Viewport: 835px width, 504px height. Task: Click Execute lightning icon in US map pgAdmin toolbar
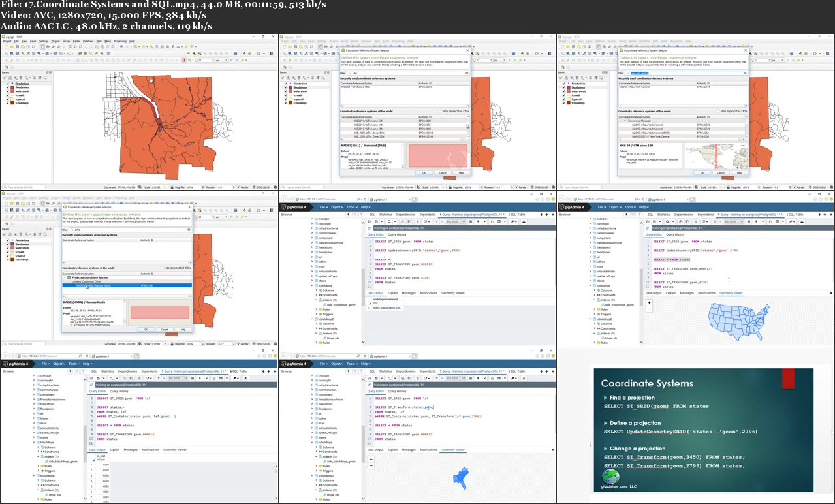tap(756, 221)
